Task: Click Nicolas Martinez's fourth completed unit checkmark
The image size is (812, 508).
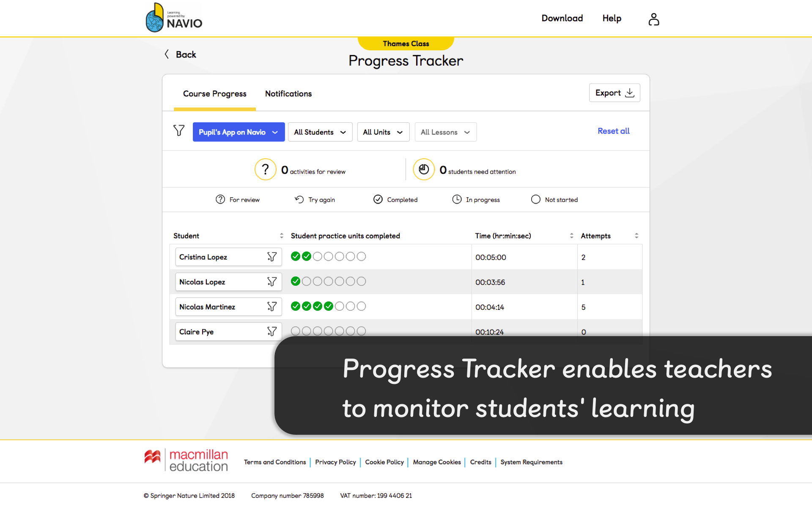Action: (x=329, y=306)
